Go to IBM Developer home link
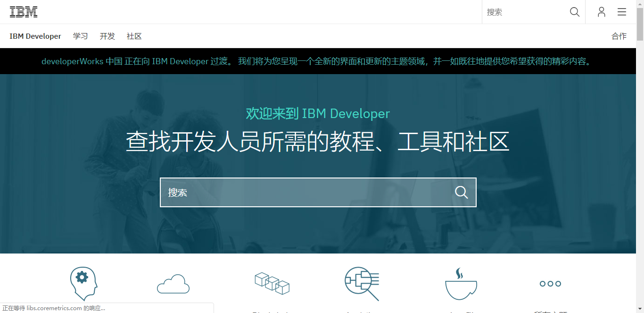 [35, 36]
